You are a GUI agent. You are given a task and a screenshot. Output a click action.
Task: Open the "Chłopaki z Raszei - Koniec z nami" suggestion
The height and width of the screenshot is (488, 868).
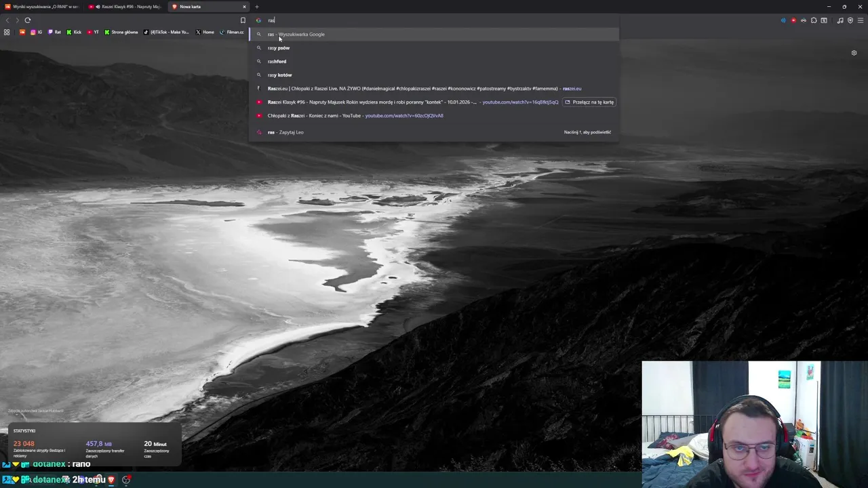point(434,115)
